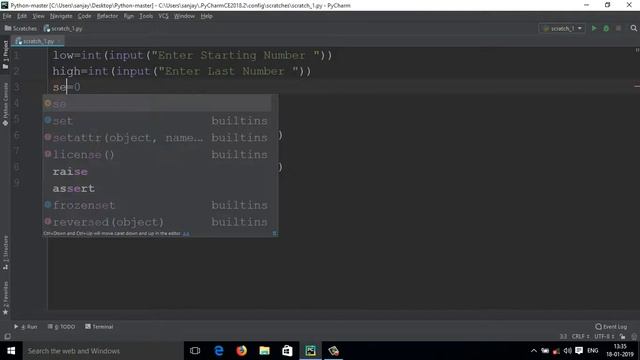Click the Stop process icon

619,29
